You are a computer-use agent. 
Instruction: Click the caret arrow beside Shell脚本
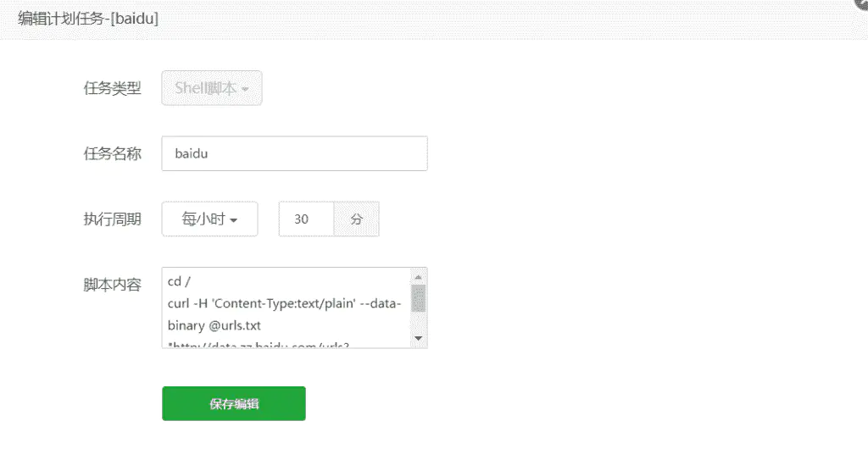pyautogui.click(x=245, y=89)
